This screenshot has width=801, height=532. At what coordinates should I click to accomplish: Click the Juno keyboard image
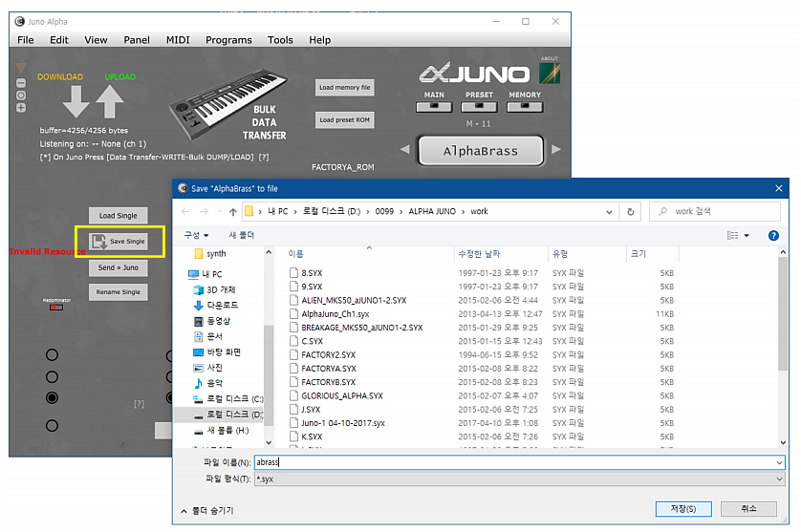tap(227, 104)
